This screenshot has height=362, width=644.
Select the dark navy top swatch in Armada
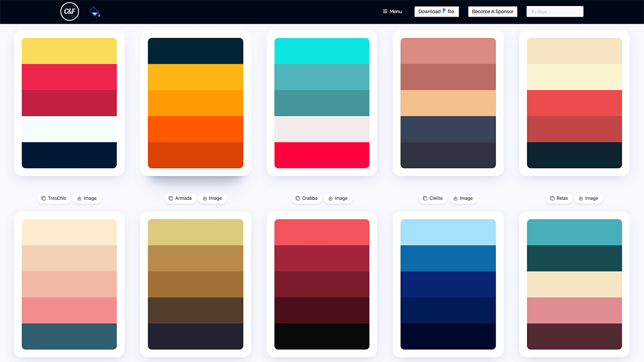(195, 51)
